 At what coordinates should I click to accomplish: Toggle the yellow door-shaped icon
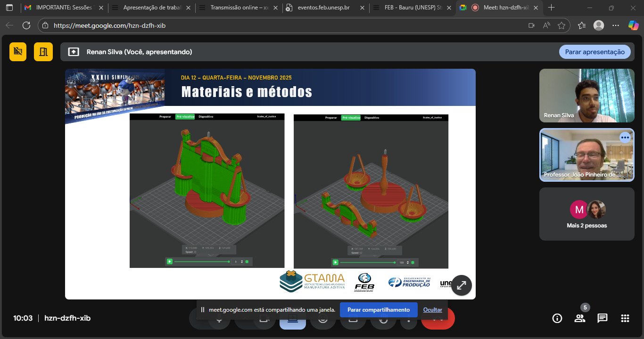click(x=43, y=52)
